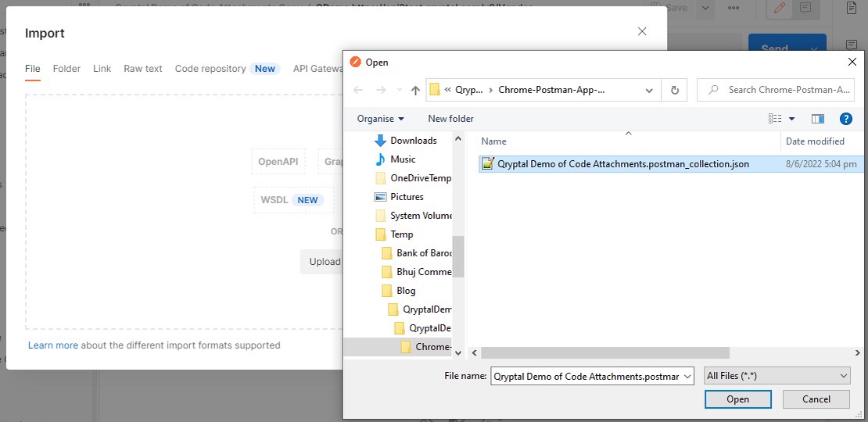The height and width of the screenshot is (422, 868).
Task: Toggle the preview pane icon
Action: pyautogui.click(x=818, y=119)
